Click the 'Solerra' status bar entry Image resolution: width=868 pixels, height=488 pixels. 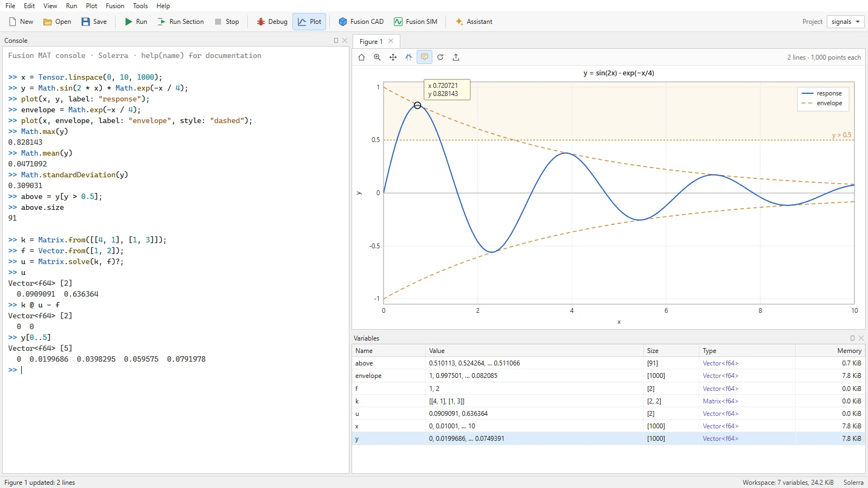(x=853, y=483)
